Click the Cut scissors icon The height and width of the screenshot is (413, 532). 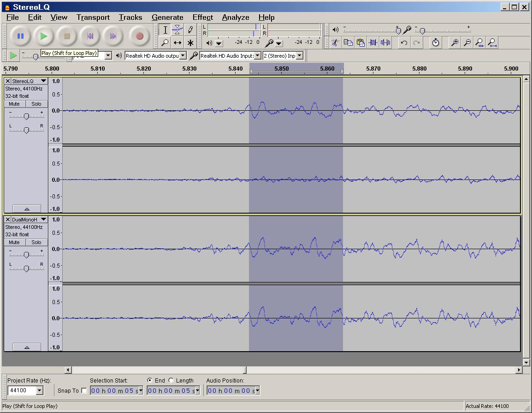pyautogui.click(x=336, y=42)
